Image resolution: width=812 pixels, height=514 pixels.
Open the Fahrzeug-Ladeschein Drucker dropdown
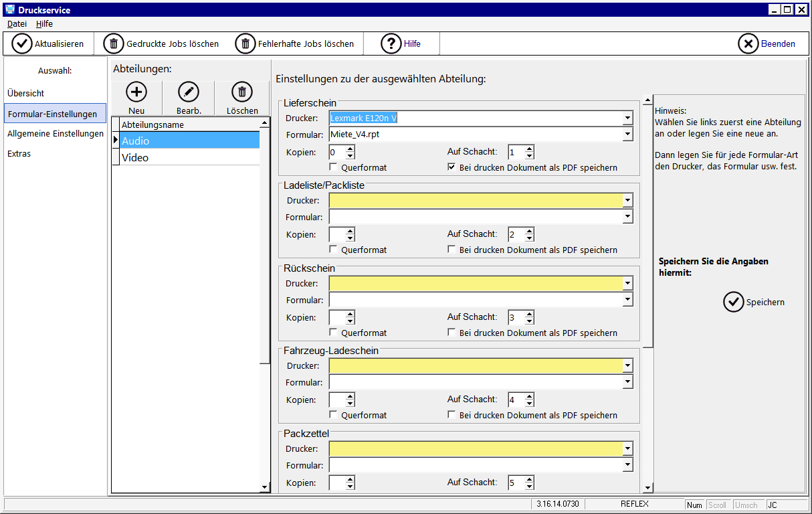[627, 365]
